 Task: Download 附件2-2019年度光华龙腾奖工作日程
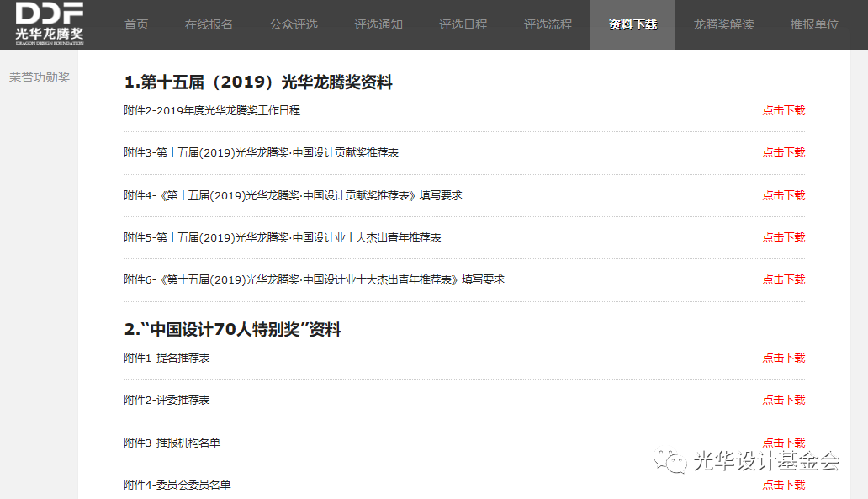pos(783,110)
